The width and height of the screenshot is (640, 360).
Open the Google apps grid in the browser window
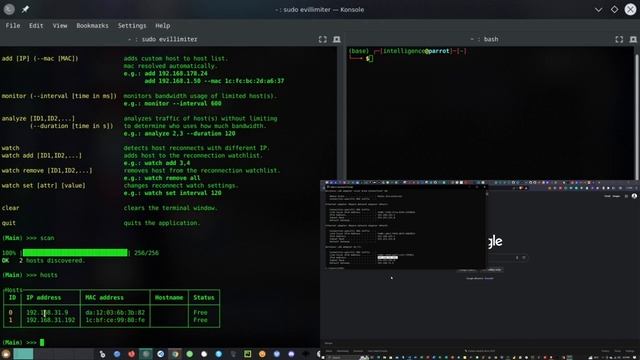[626, 196]
